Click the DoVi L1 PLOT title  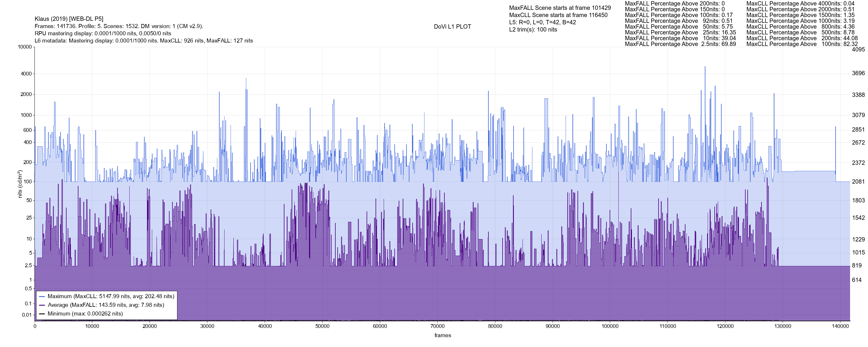[x=452, y=27]
